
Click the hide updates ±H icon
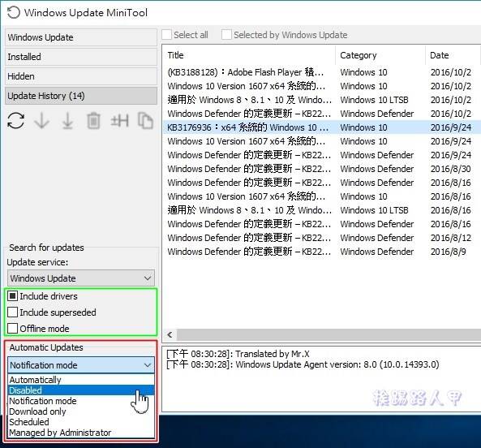119,121
